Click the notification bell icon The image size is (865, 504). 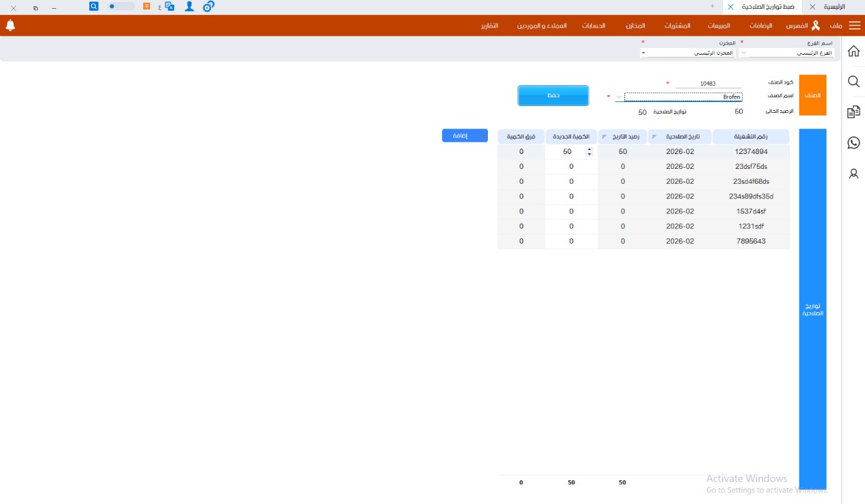pyautogui.click(x=10, y=26)
